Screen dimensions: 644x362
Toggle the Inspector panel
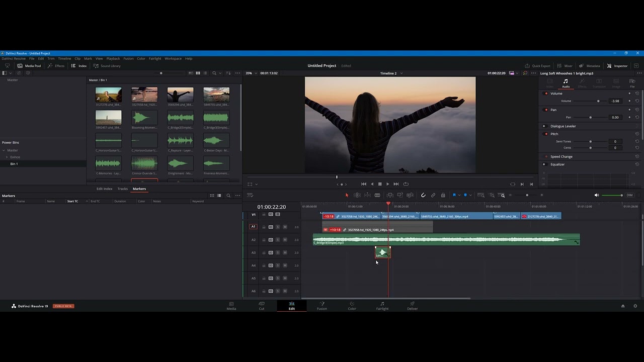[617, 66]
